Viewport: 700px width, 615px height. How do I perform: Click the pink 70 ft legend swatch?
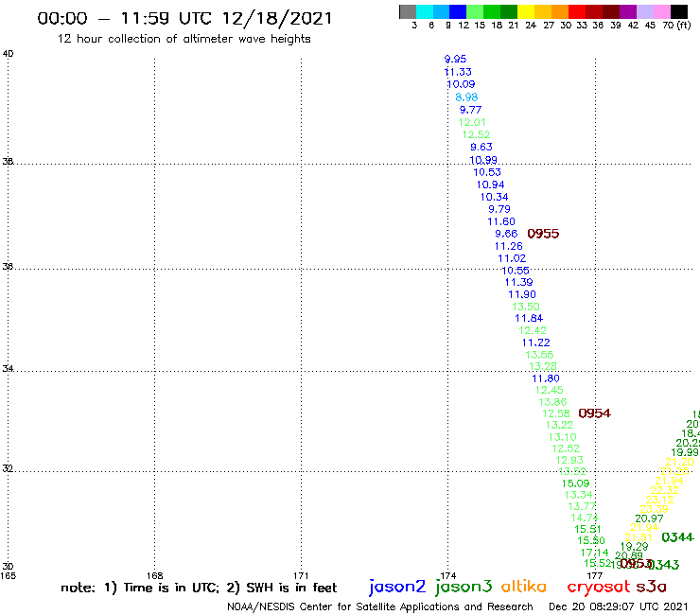coord(661,11)
